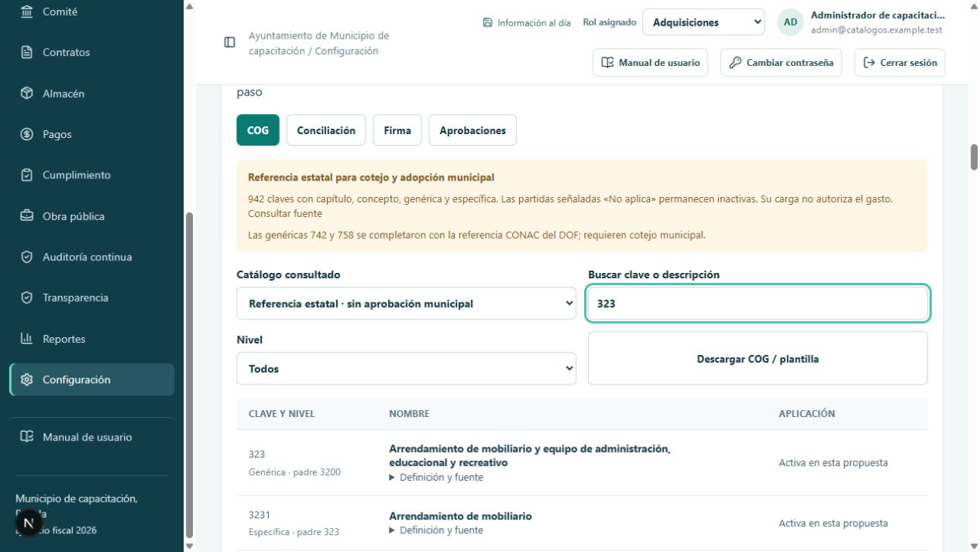This screenshot has height=552, width=980.
Task: Expand Definición y fuente for clave 323
Action: (436, 478)
